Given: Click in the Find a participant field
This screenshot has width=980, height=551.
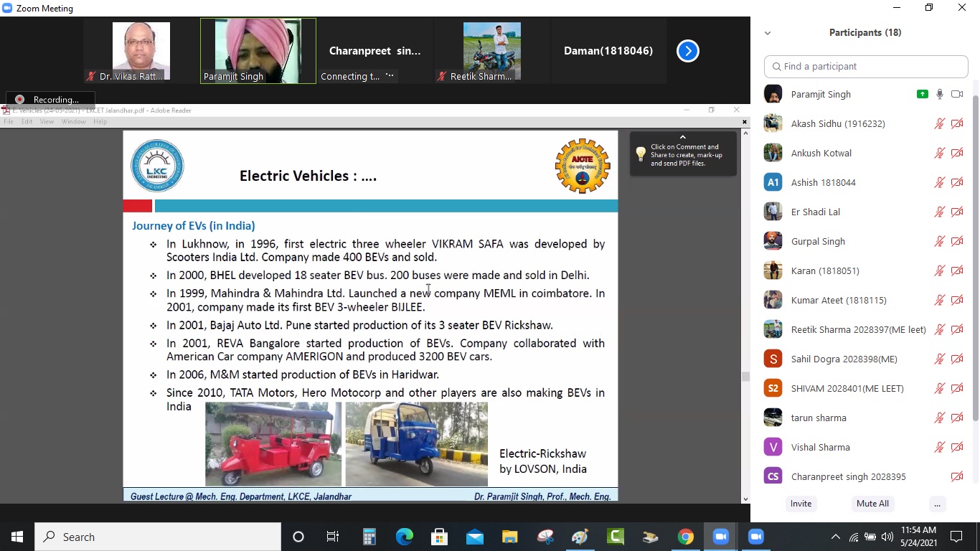Looking at the screenshot, I should coord(866,67).
